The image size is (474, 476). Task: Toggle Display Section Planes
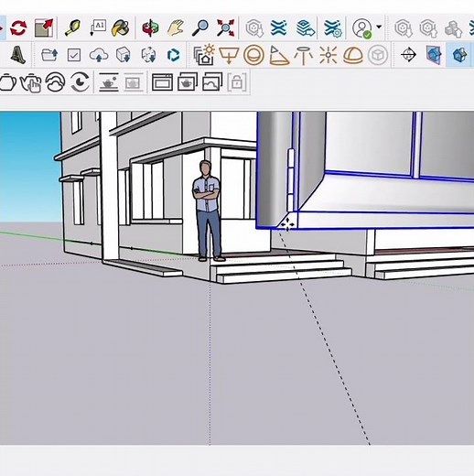coord(434,55)
